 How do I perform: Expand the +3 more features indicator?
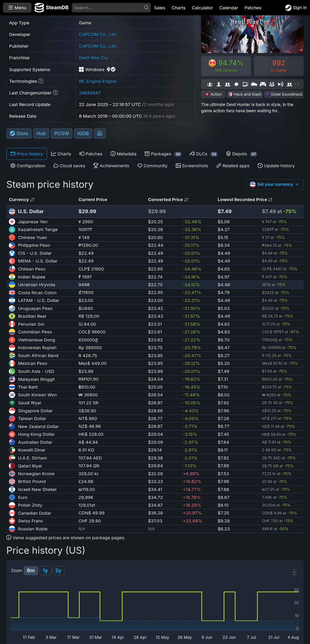pos(296,84)
